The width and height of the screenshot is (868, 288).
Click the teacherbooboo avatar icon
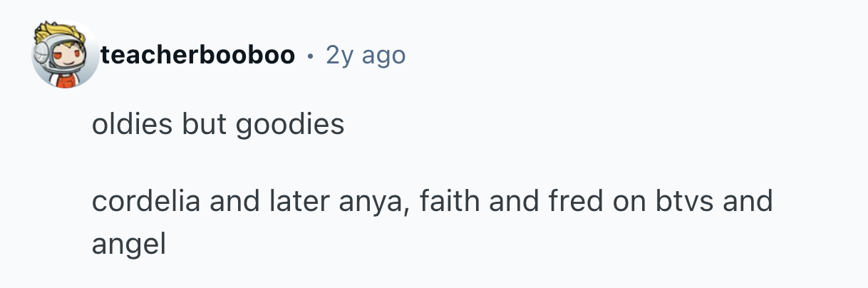[x=65, y=55]
